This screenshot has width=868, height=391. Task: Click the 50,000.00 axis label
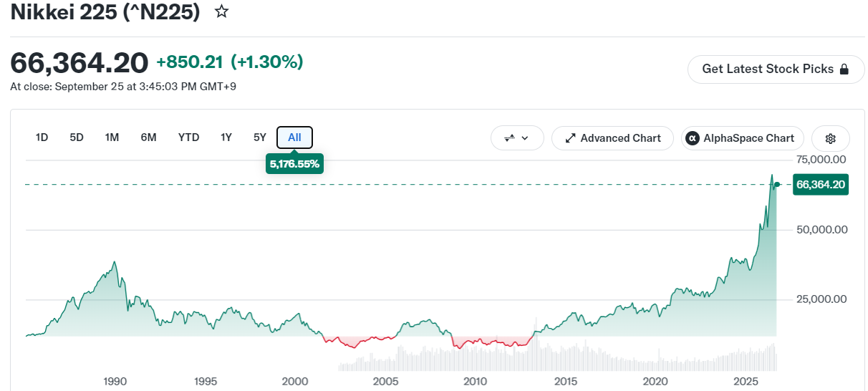822,230
